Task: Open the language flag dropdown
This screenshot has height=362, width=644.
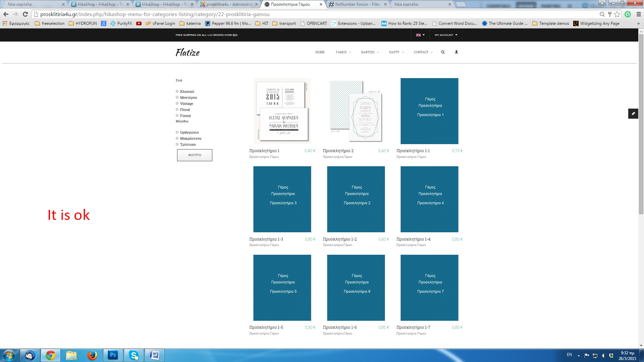Action: (420, 35)
